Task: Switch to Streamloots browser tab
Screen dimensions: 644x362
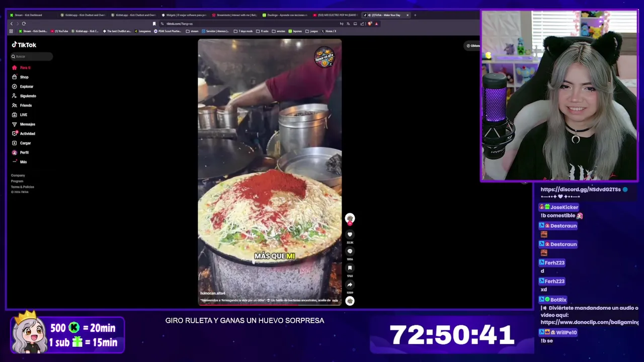Action: pyautogui.click(x=234, y=15)
